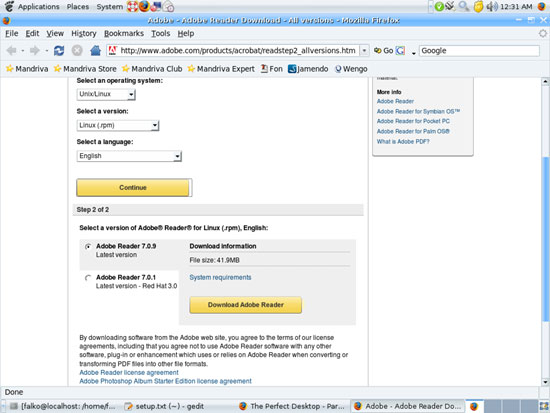Open the version dropdown Linux (.rpm)
Viewport: 550px width, 413px height.
tap(118, 125)
